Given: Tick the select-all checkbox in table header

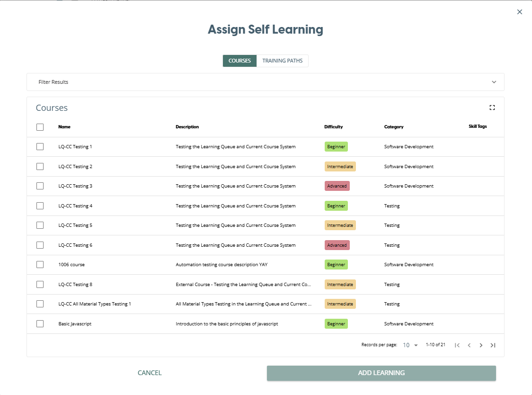Looking at the screenshot, I should pyautogui.click(x=40, y=127).
